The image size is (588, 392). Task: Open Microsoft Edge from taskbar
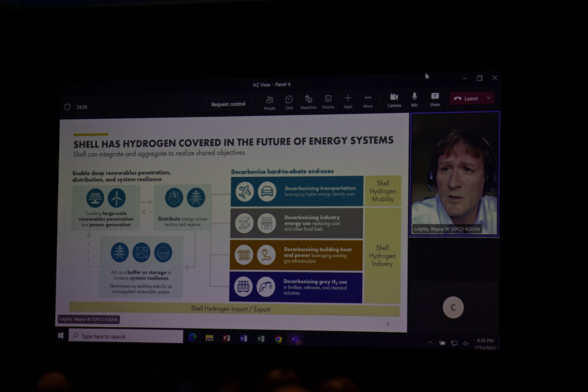pos(192,338)
